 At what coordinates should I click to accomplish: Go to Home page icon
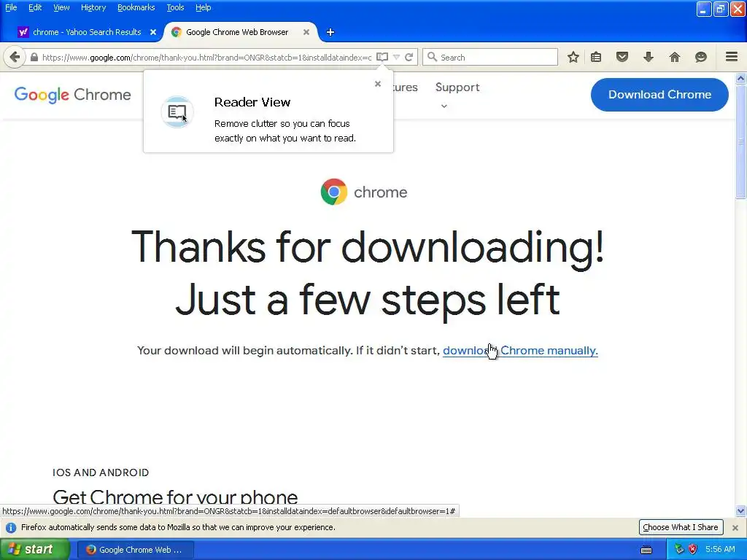pyautogui.click(x=675, y=57)
